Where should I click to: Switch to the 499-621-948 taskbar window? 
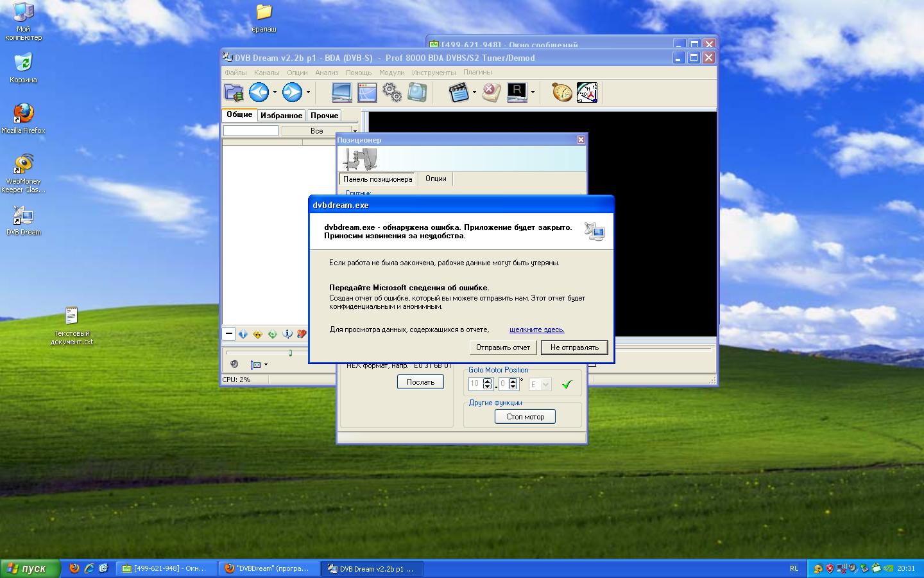[167, 568]
